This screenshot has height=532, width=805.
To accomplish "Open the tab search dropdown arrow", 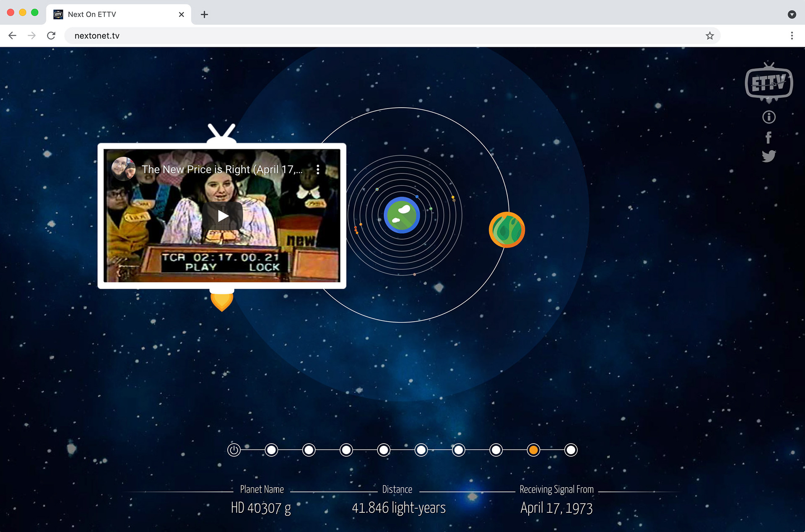I will coord(792,14).
